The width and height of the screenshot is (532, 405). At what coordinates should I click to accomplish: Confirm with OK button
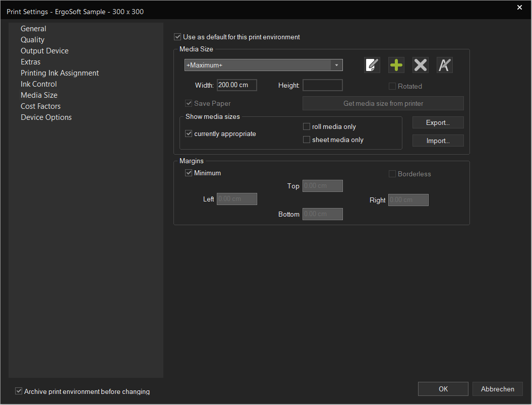(443, 389)
